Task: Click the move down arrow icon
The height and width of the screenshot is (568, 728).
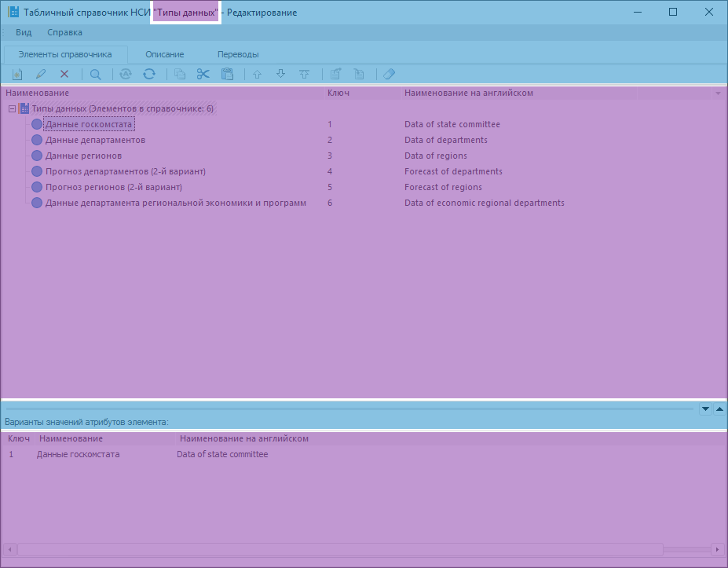Action: click(x=280, y=74)
